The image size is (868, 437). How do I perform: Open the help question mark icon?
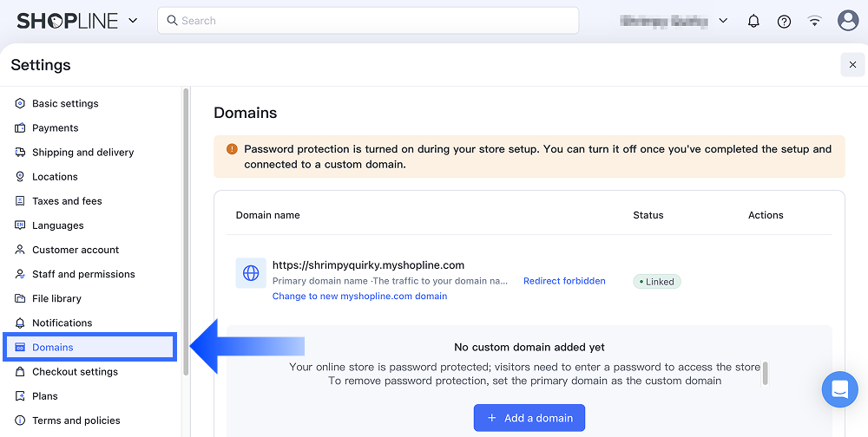pos(784,21)
